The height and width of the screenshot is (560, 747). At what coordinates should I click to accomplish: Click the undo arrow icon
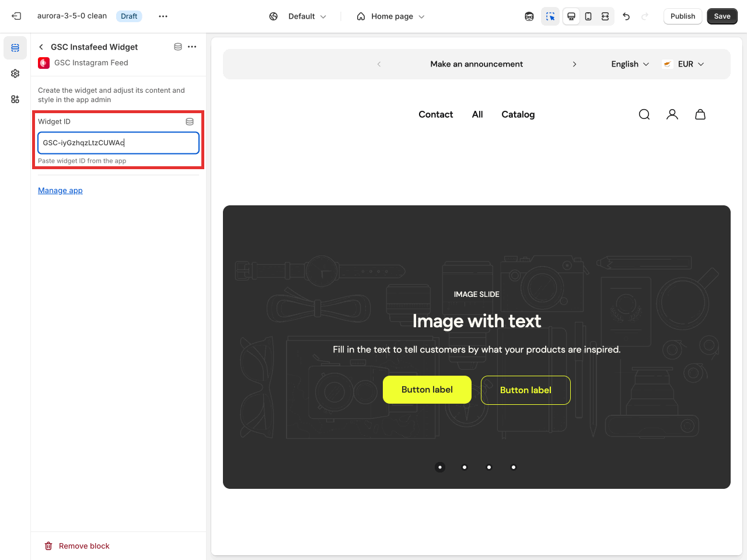(626, 16)
